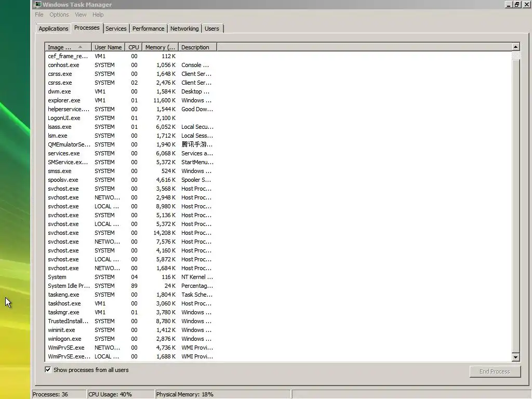Sort by User Name column header
The width and height of the screenshot is (532, 399).
(x=108, y=47)
